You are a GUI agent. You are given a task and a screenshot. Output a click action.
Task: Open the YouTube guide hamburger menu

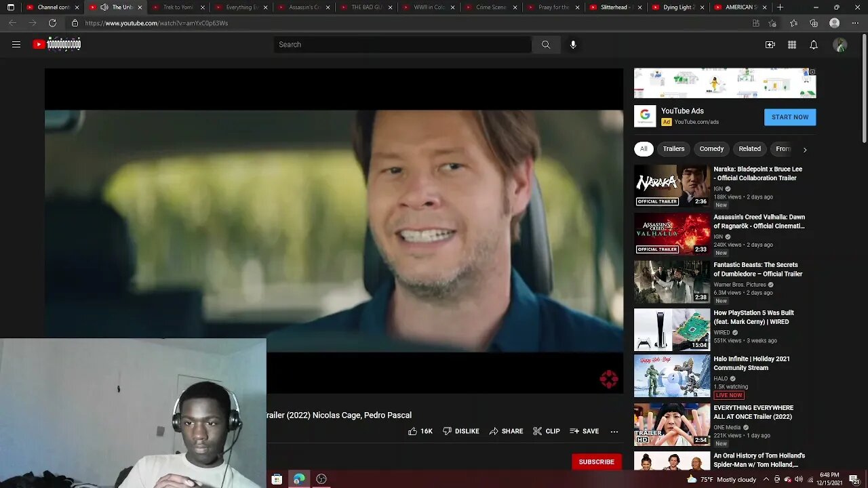pyautogui.click(x=16, y=45)
